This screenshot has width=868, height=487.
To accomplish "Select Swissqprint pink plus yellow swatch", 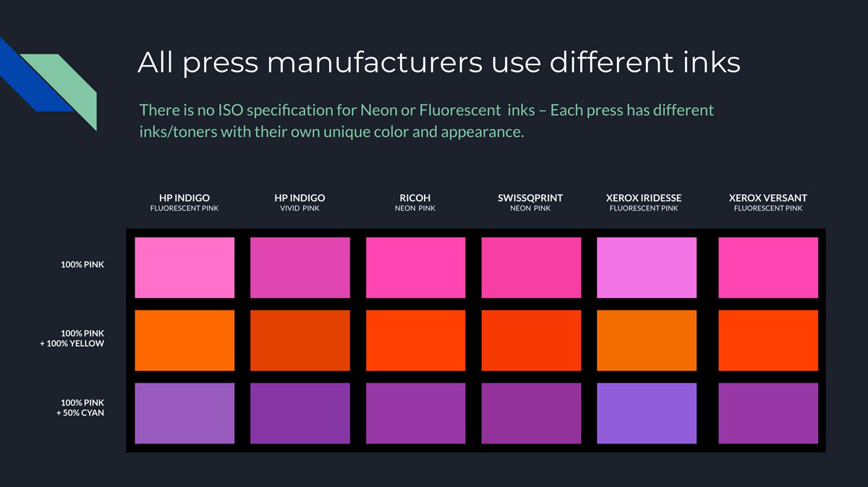I will (531, 341).
